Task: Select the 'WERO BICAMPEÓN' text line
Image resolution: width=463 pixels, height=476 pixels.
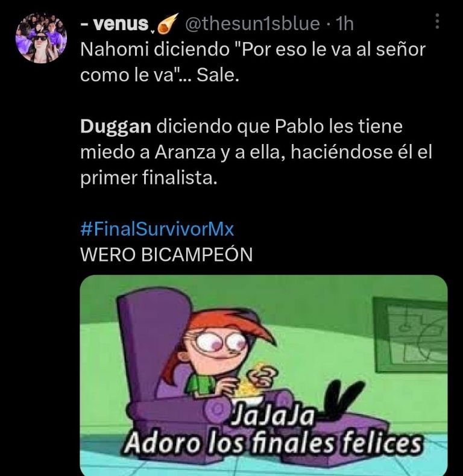Action: pyautogui.click(x=166, y=254)
